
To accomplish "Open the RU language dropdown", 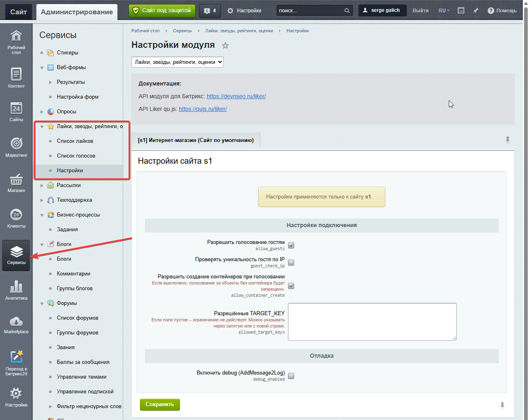I will point(444,11).
